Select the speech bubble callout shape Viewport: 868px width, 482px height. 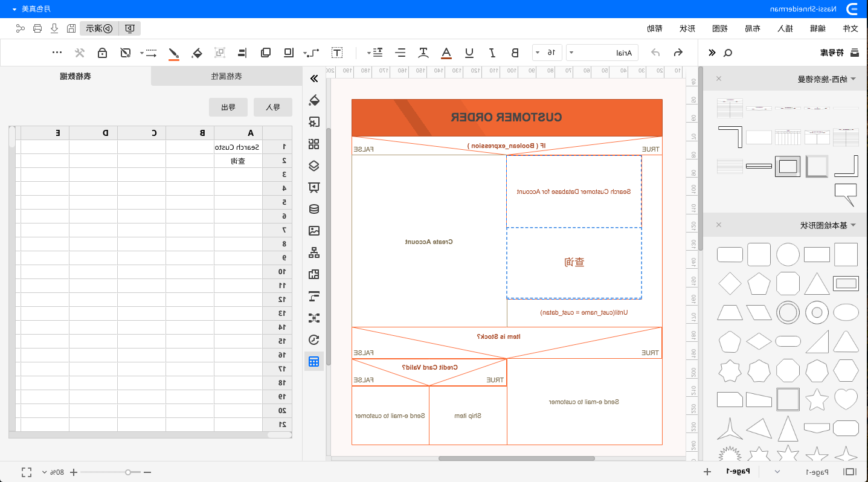pyautogui.click(x=846, y=195)
